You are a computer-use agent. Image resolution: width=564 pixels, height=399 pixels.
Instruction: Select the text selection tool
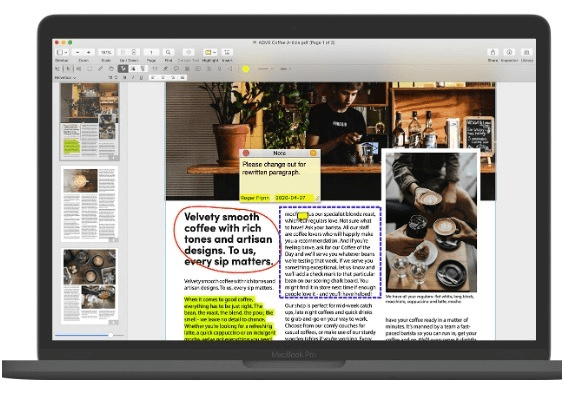tap(58, 68)
